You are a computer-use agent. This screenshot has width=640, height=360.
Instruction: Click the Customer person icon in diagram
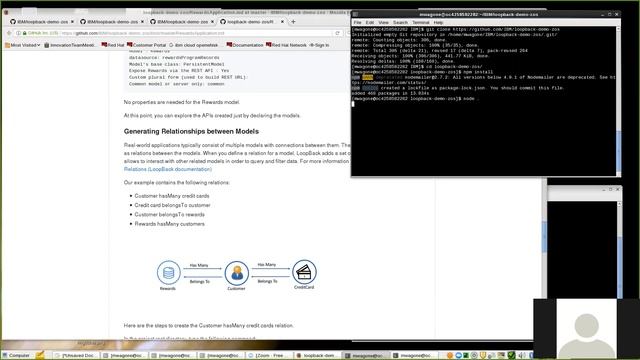[236, 273]
